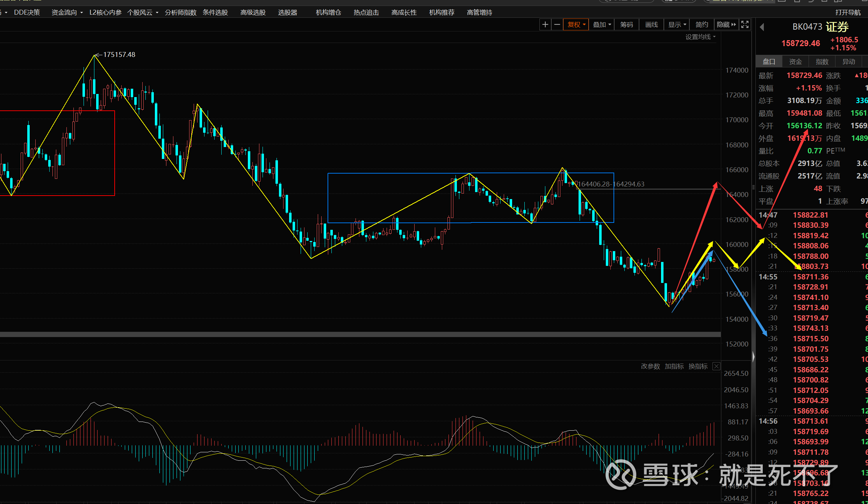This screenshot has height=504, width=868.
Task: Activate the 画线 drawing tool
Action: [x=651, y=24]
